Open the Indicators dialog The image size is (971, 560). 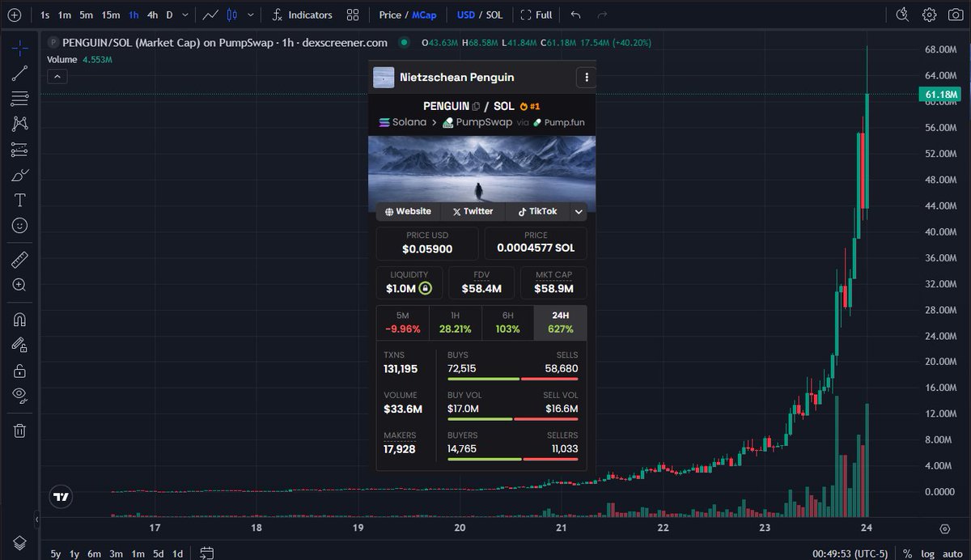pos(302,15)
